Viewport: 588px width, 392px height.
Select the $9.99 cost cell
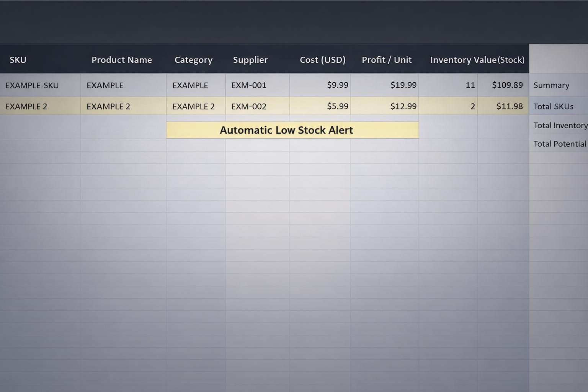pos(320,85)
